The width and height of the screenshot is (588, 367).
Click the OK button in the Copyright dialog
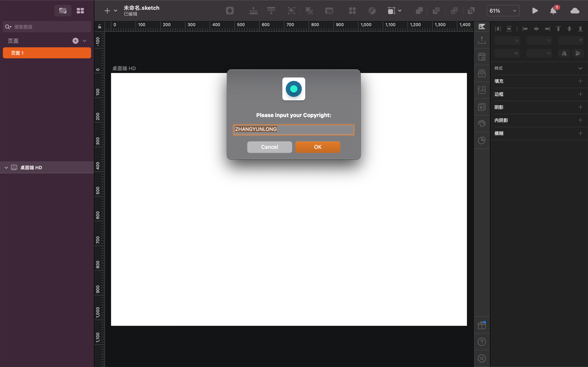click(317, 147)
